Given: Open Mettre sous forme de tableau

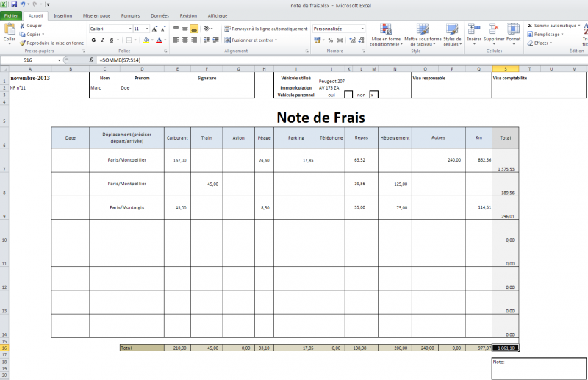Looking at the screenshot, I should [x=423, y=35].
